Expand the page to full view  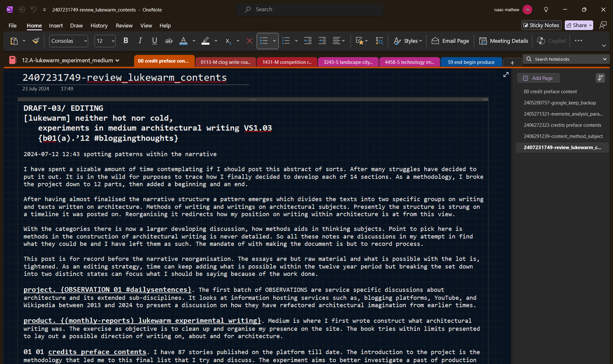(506, 75)
